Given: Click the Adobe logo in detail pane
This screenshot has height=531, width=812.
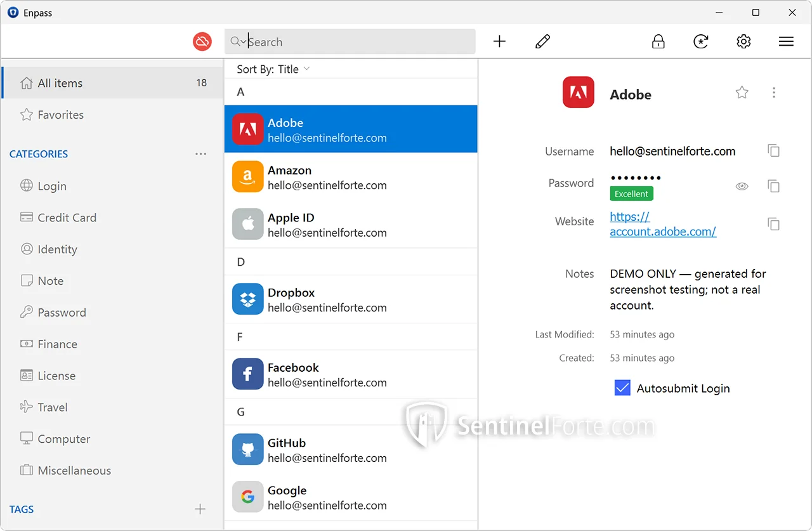Looking at the screenshot, I should 578,93.
